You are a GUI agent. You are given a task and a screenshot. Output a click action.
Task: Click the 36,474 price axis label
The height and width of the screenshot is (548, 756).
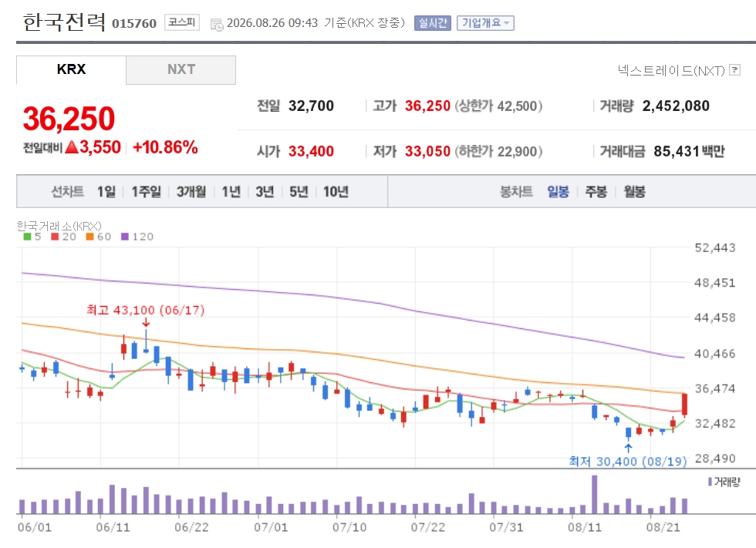tap(715, 388)
